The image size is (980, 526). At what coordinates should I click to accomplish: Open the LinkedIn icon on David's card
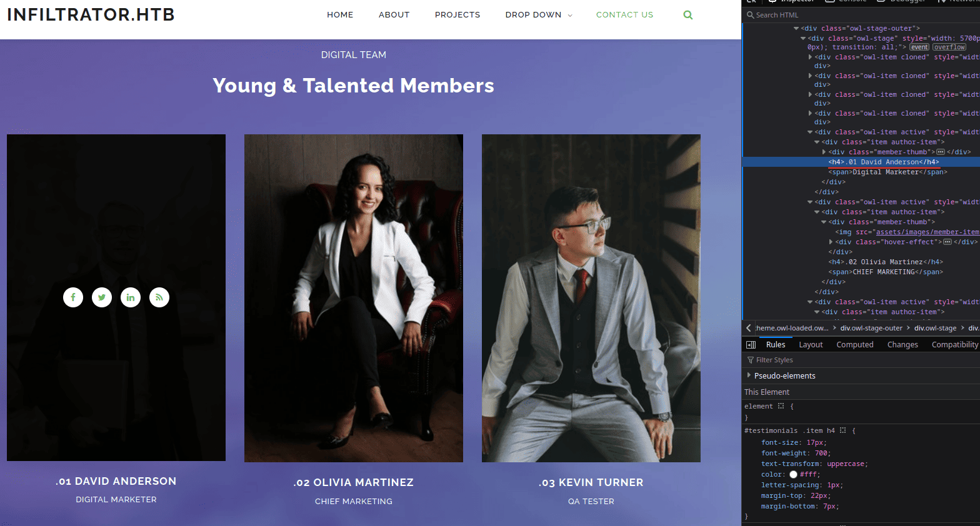pos(131,297)
